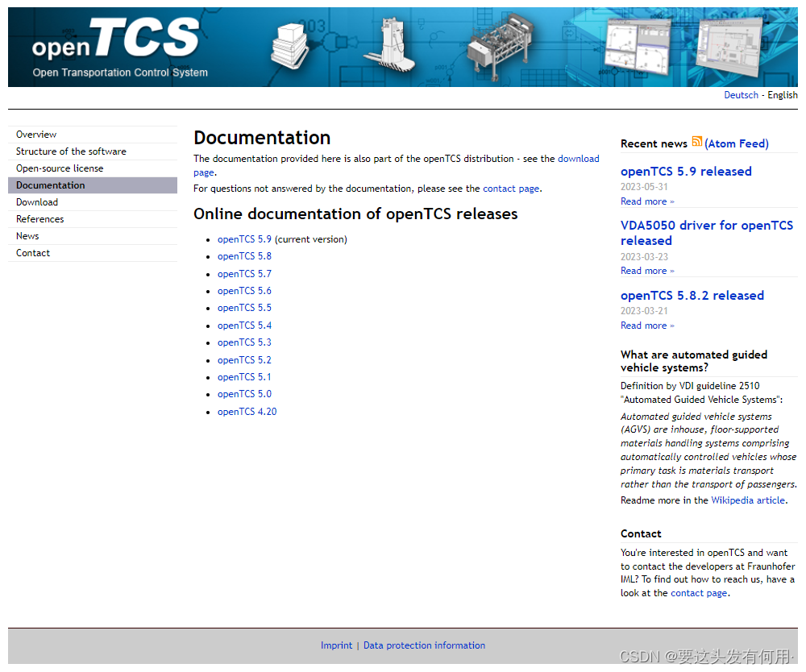
Task: Click the date 2023-05-31
Action: tap(644, 186)
